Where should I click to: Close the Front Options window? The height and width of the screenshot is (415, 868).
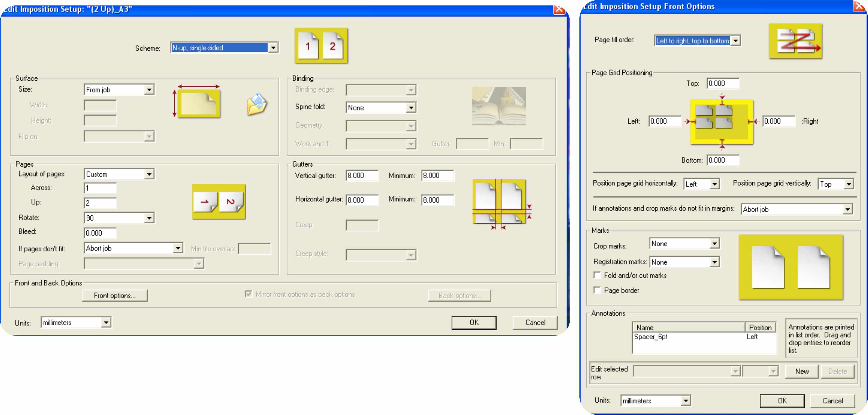[859, 6]
